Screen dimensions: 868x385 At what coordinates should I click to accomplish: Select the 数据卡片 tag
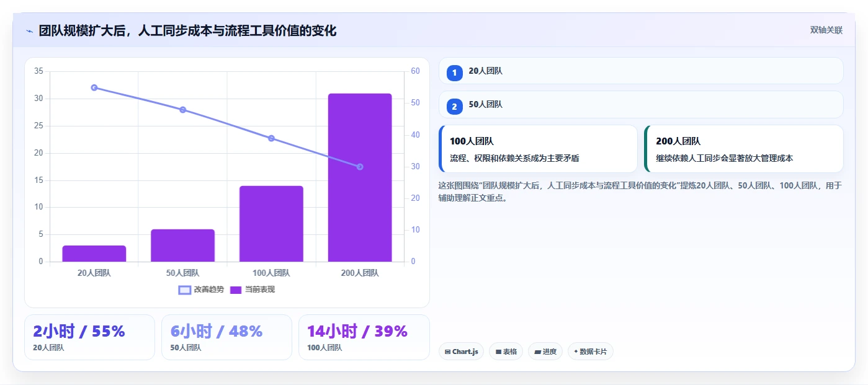tap(591, 352)
